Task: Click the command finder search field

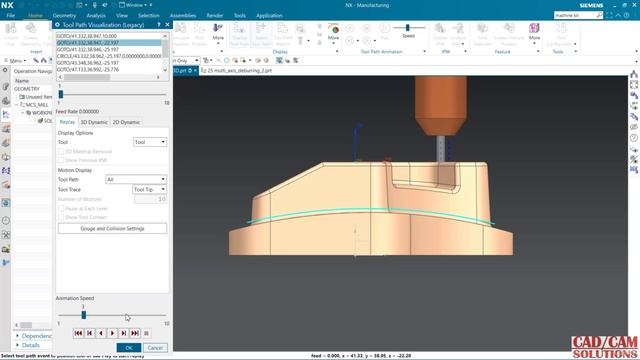Action: (575, 15)
